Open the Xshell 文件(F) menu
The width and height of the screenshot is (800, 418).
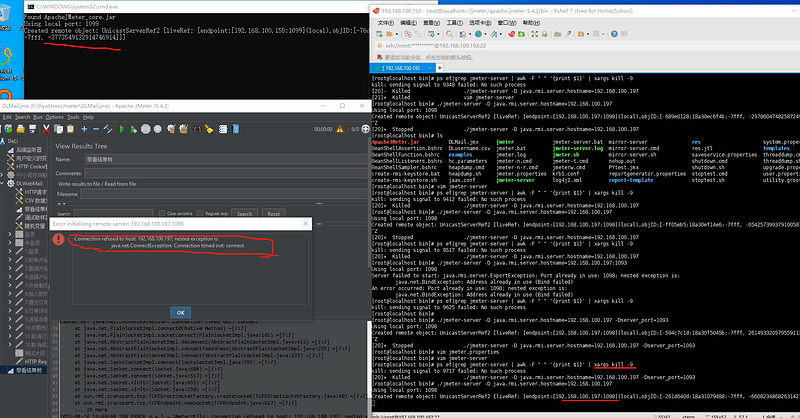(x=386, y=23)
